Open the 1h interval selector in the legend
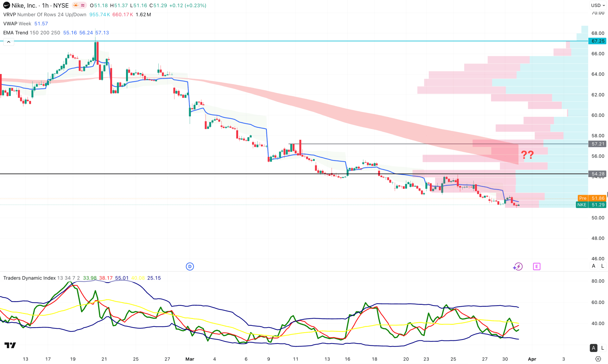 45,5
